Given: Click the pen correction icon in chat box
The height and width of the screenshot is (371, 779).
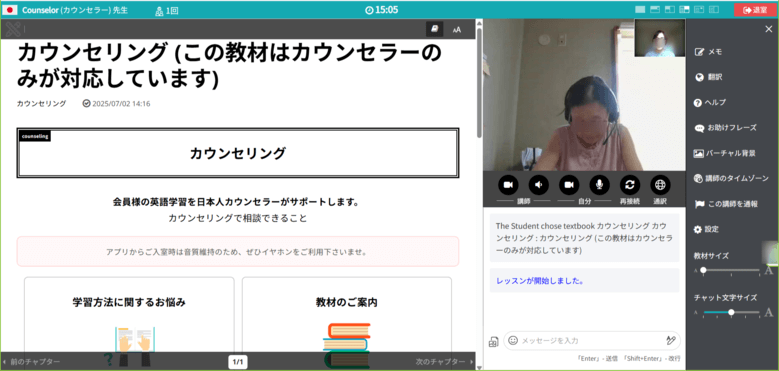Looking at the screenshot, I should 671,341.
